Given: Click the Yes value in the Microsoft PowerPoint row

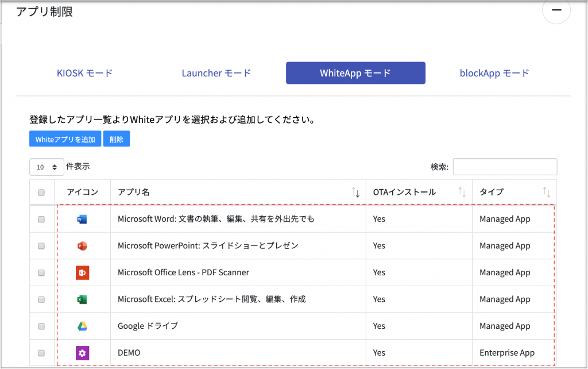Looking at the screenshot, I should (x=379, y=245).
